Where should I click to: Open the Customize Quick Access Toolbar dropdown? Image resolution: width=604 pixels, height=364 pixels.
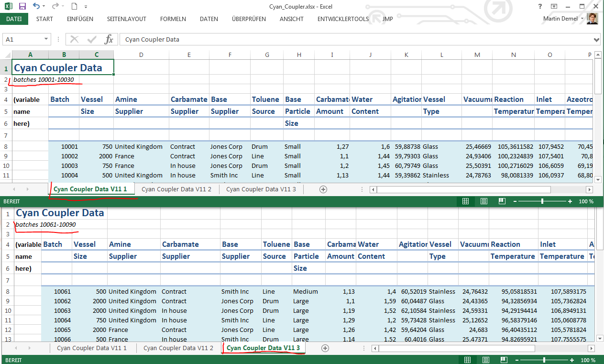(86, 7)
